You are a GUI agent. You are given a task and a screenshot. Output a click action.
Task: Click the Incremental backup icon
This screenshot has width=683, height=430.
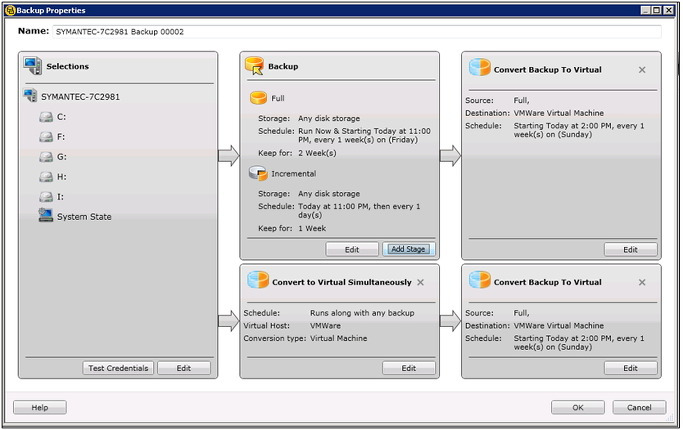pyautogui.click(x=258, y=173)
